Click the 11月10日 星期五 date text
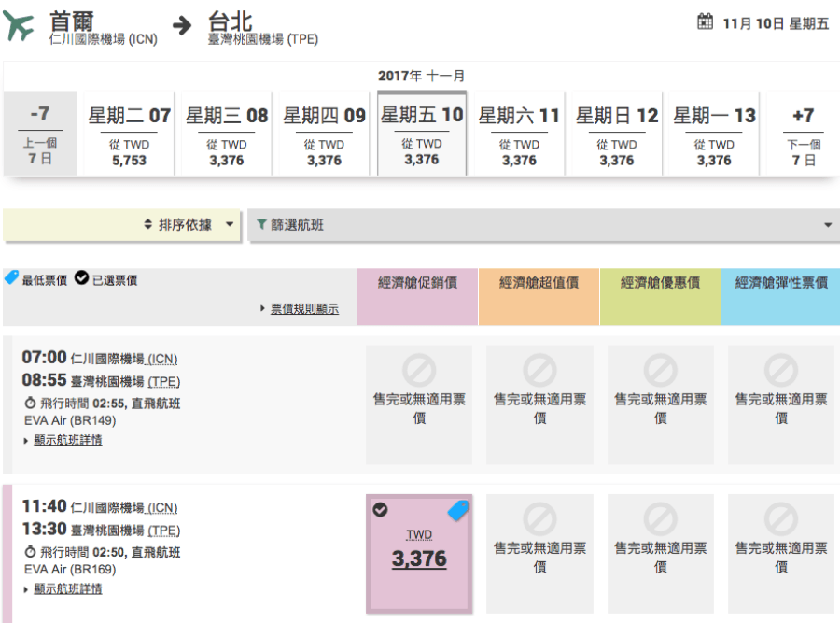 [x=776, y=23]
